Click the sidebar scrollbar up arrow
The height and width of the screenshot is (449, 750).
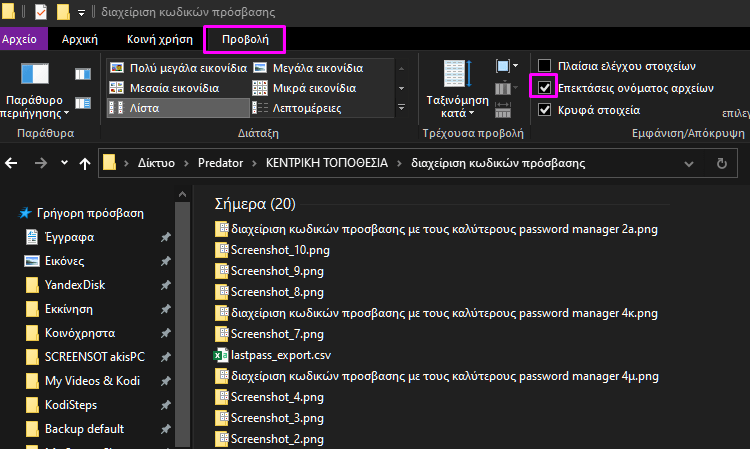[182, 194]
